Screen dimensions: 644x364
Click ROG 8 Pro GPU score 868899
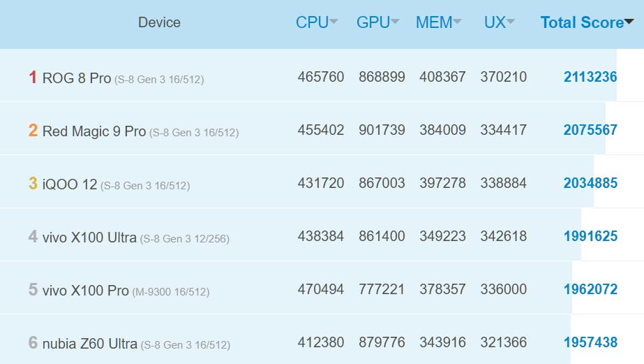pos(382,77)
